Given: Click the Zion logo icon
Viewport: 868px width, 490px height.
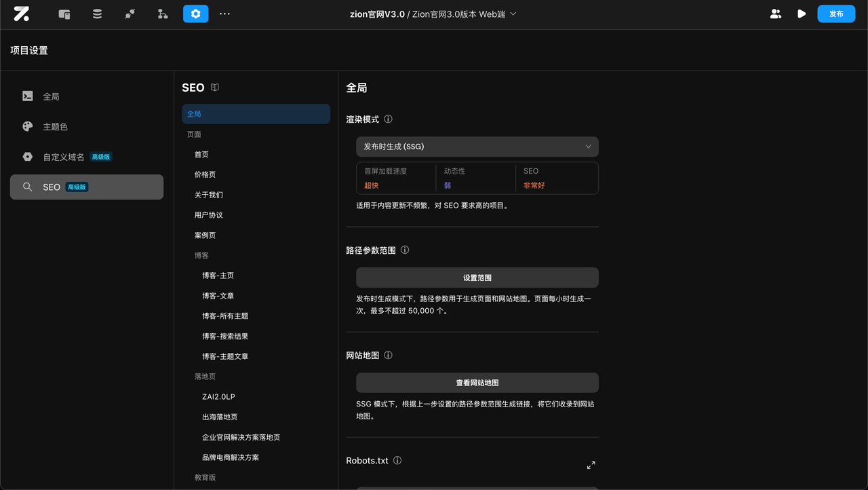Looking at the screenshot, I should click(x=21, y=14).
